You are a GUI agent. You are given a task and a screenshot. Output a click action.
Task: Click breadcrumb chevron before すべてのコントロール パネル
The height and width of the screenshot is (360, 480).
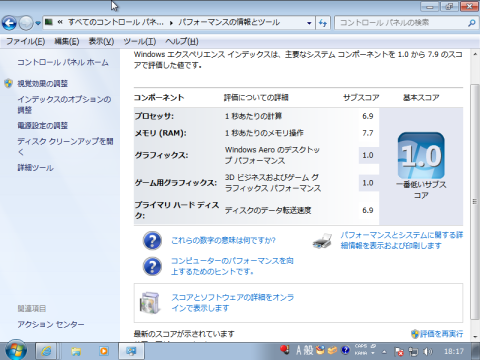click(x=60, y=22)
